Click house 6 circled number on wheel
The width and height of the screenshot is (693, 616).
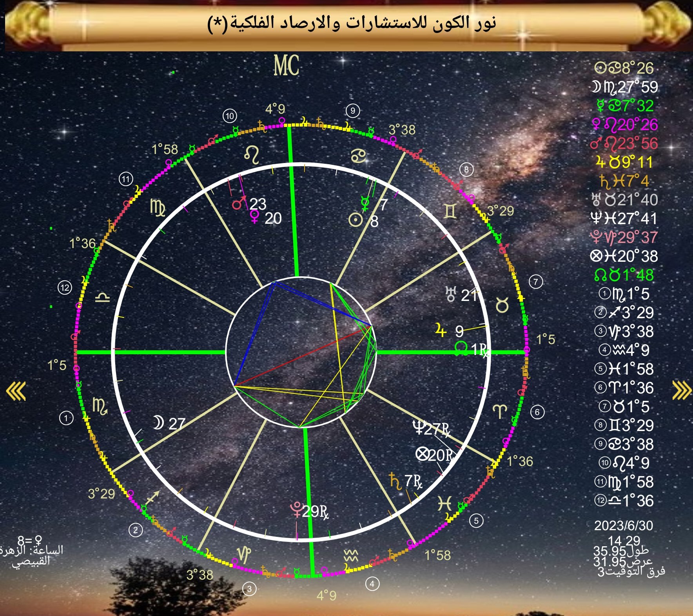point(537,412)
